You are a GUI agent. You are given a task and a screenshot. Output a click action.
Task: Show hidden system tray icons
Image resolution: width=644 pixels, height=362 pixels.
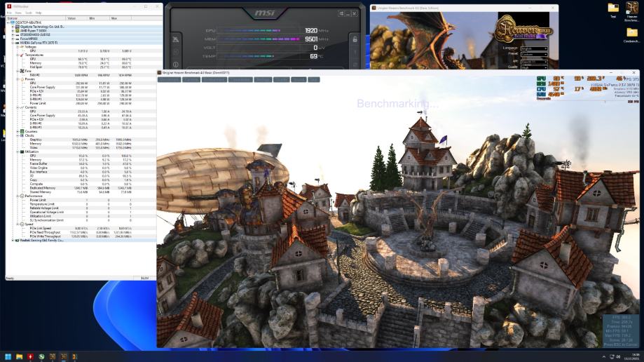click(604, 356)
